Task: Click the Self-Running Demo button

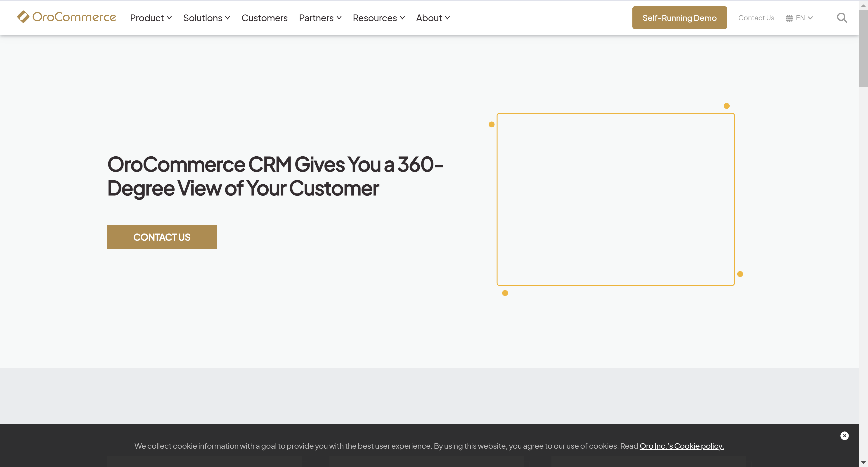Action: pyautogui.click(x=679, y=18)
